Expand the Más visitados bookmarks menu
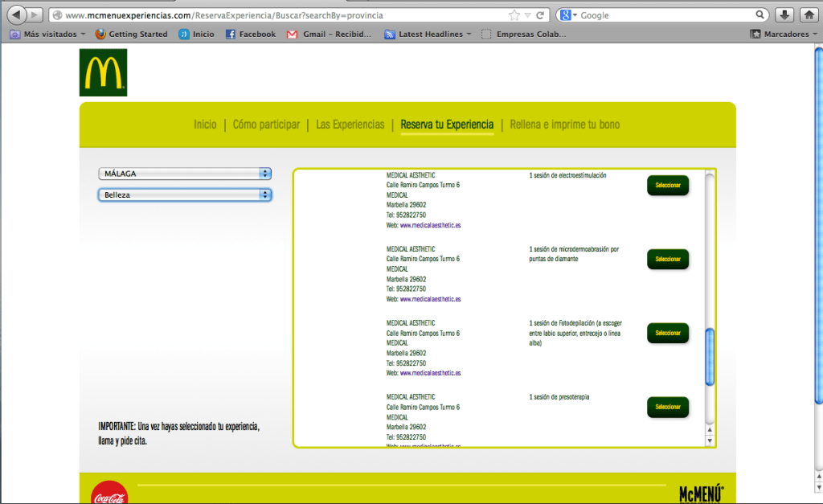The height and width of the screenshot is (504, 823). tap(48, 34)
